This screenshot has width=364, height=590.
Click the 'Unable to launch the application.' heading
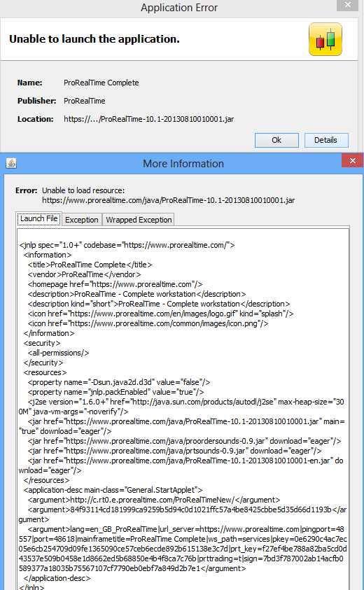[94, 39]
